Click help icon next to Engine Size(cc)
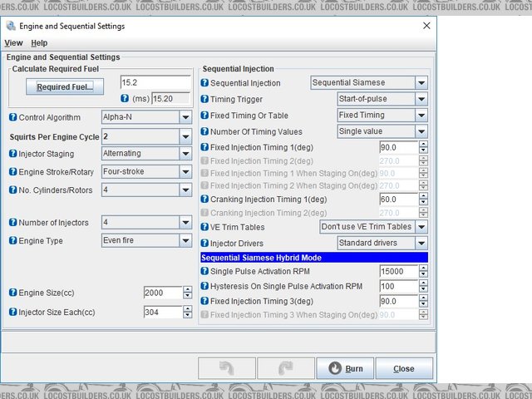The image size is (532, 399). [13, 293]
